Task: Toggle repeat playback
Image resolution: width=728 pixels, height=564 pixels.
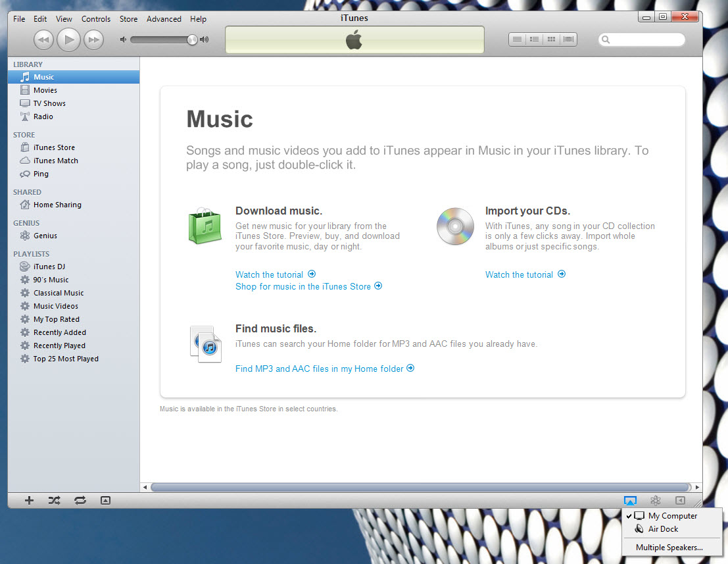Action: click(x=80, y=500)
